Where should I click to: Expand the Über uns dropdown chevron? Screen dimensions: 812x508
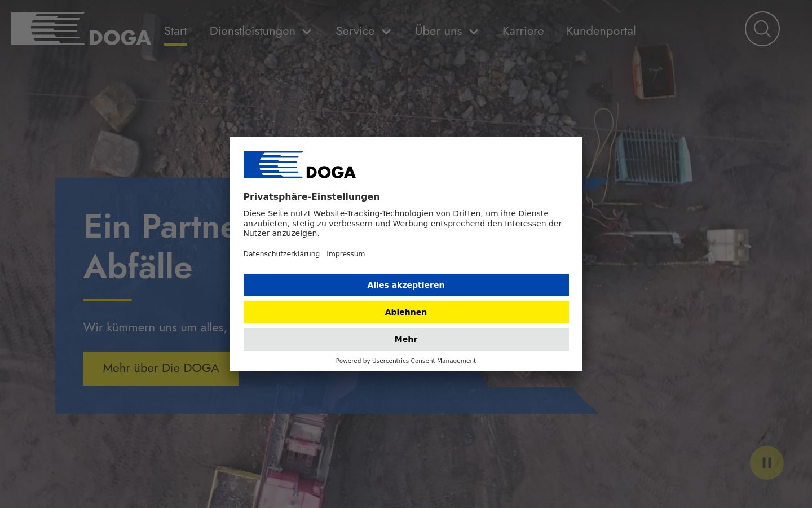(474, 32)
